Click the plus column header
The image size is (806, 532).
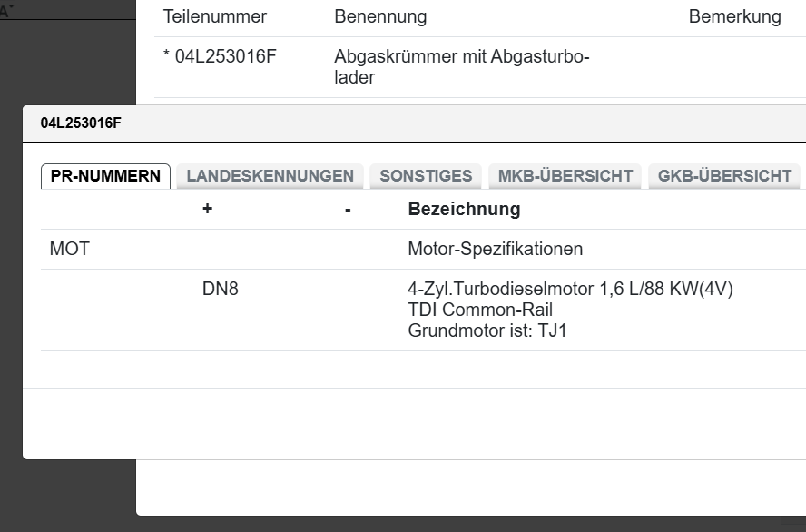(x=207, y=209)
